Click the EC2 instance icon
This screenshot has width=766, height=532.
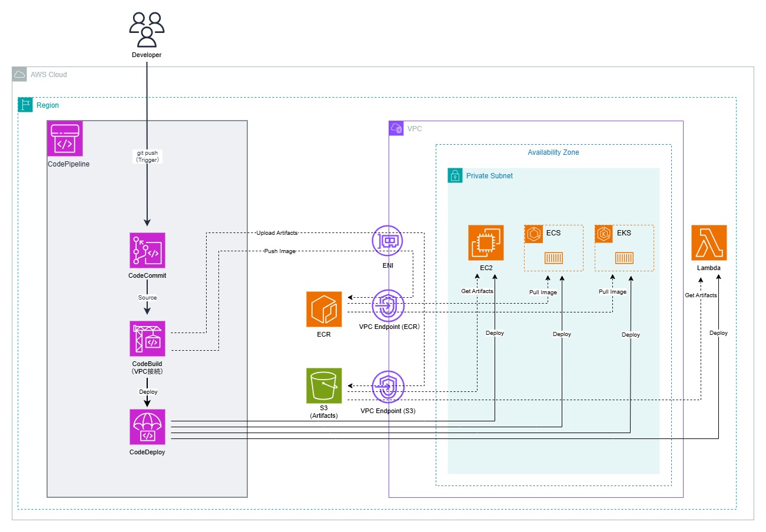pyautogui.click(x=486, y=242)
